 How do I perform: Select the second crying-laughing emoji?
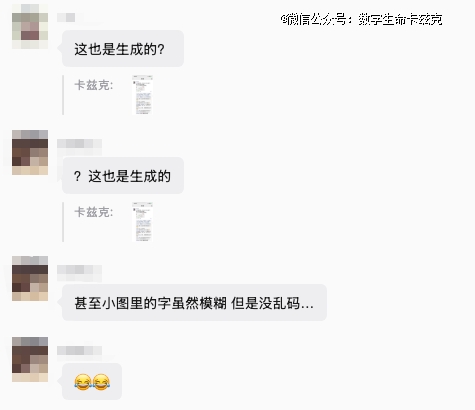101,382
